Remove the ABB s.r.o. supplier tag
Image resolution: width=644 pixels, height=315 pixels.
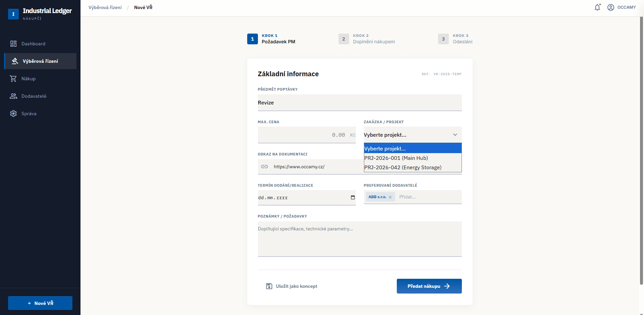click(x=390, y=197)
